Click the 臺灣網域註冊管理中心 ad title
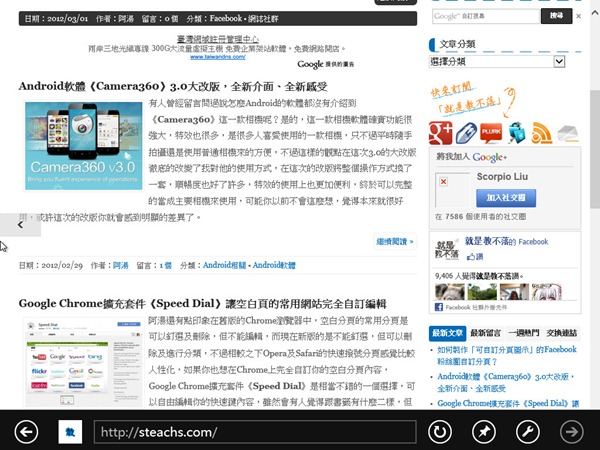The width and height of the screenshot is (600, 450). (218, 39)
